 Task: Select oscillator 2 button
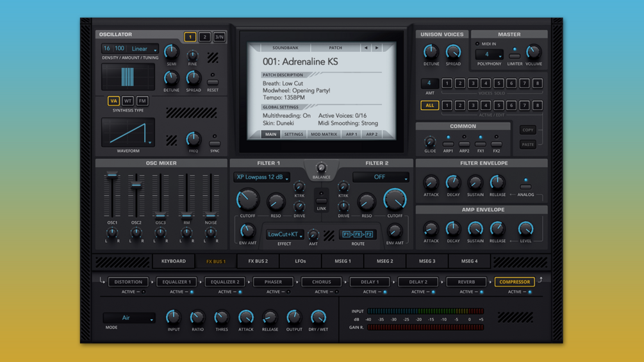point(204,37)
